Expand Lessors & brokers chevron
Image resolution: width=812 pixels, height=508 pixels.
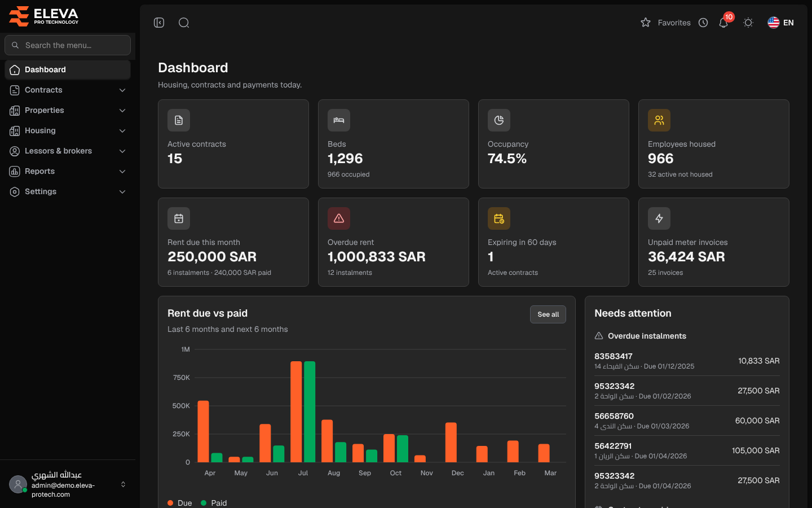[122, 151]
